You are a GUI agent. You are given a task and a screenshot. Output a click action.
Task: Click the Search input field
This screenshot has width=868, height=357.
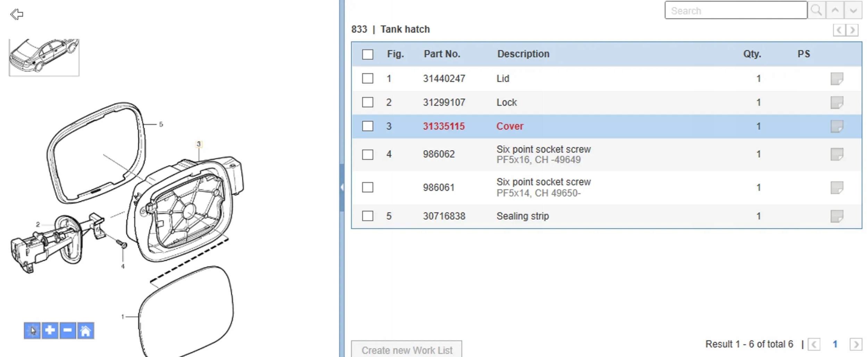pos(736,10)
